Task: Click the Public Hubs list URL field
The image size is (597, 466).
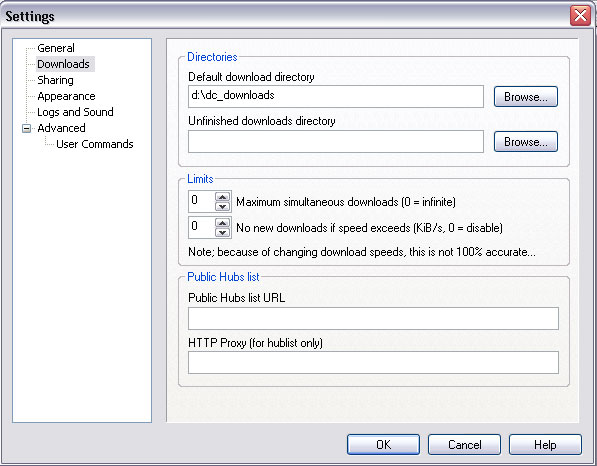Action: click(x=373, y=318)
